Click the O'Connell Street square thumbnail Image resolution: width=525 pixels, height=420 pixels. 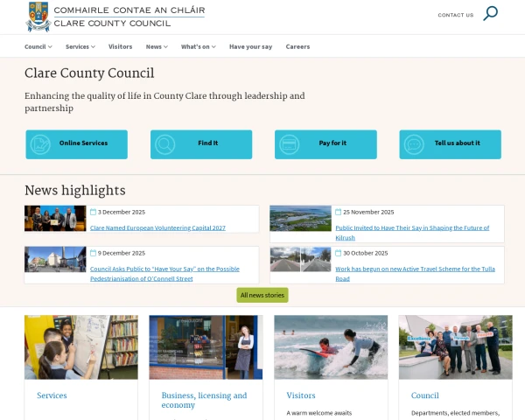click(x=55, y=260)
